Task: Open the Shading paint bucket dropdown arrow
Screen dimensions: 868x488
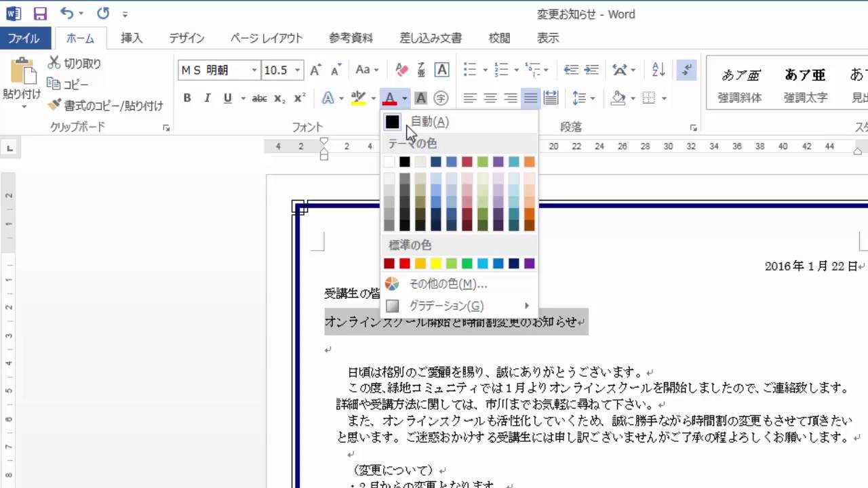Action: (x=633, y=99)
